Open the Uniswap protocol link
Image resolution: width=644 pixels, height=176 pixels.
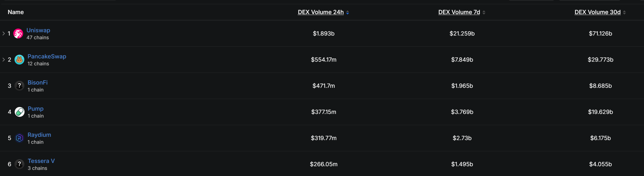point(38,30)
